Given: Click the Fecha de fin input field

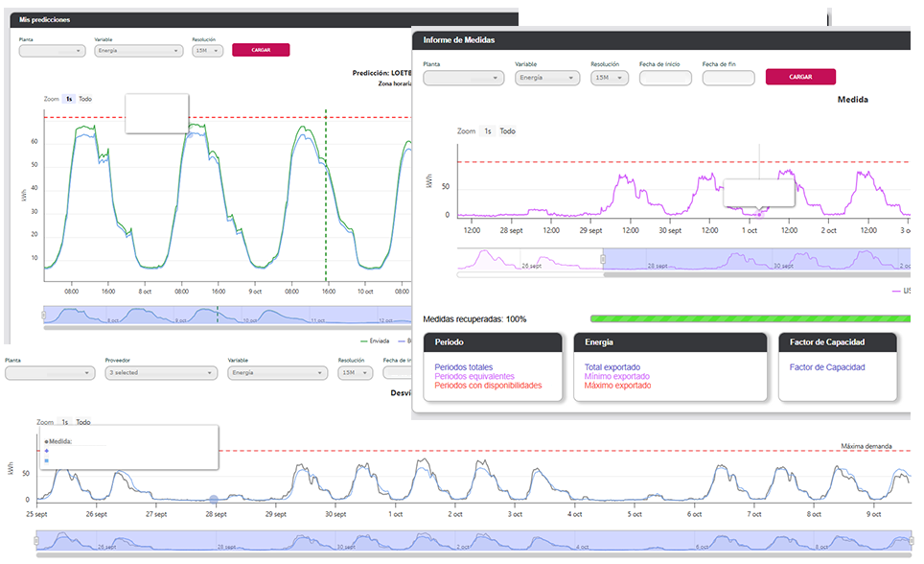Looking at the screenshot, I should click(x=728, y=78).
